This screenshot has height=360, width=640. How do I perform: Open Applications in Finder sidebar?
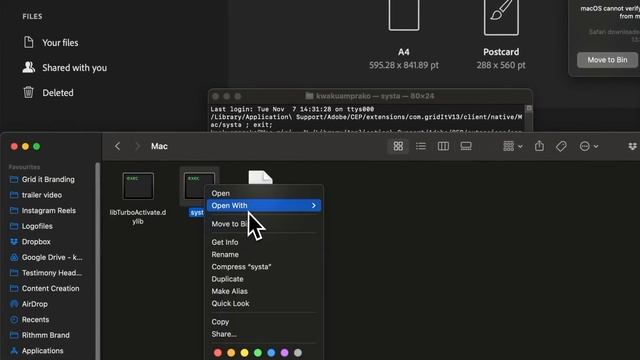coord(42,351)
